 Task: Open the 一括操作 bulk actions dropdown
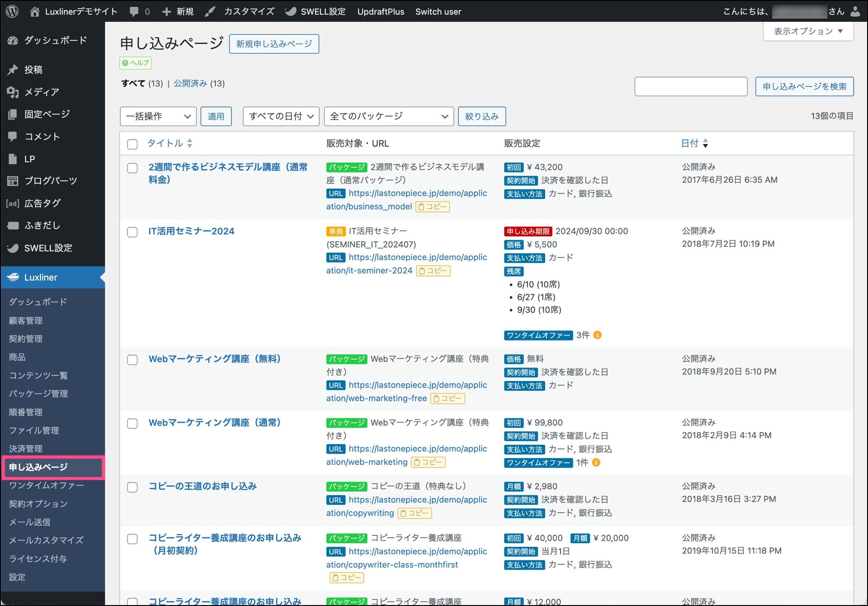158,116
